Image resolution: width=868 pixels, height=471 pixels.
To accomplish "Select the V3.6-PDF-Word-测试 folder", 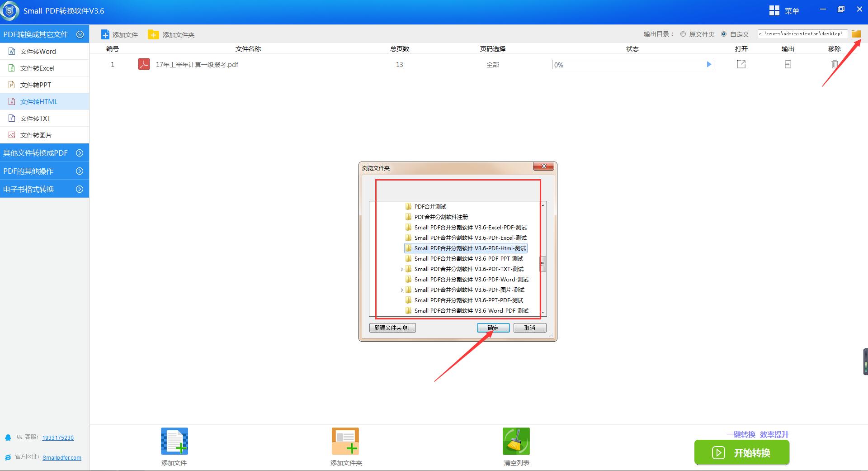I will coord(467,279).
